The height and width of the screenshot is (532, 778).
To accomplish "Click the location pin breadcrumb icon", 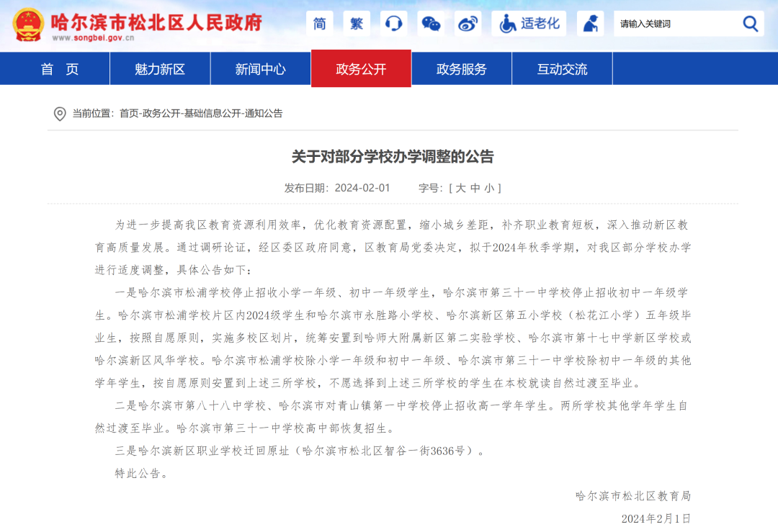I will point(60,114).
